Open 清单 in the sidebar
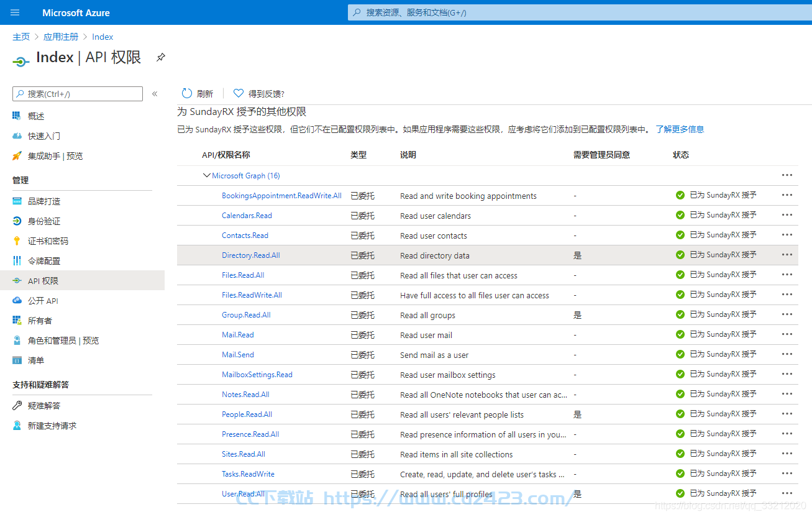Image resolution: width=812 pixels, height=517 pixels. pos(36,360)
